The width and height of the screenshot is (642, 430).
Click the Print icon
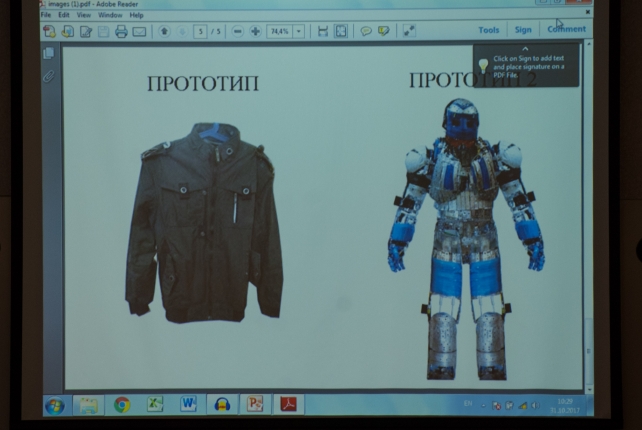[121, 32]
